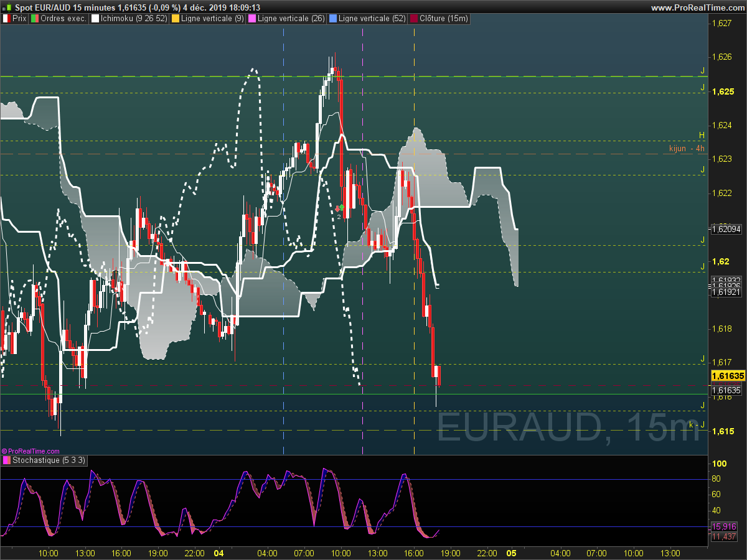Open the Prix legend label

point(19,19)
